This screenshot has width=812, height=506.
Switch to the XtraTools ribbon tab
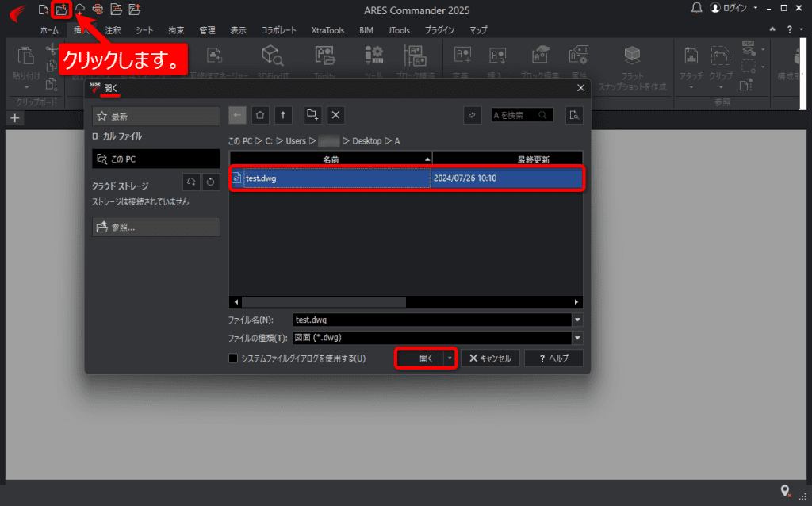(327, 30)
